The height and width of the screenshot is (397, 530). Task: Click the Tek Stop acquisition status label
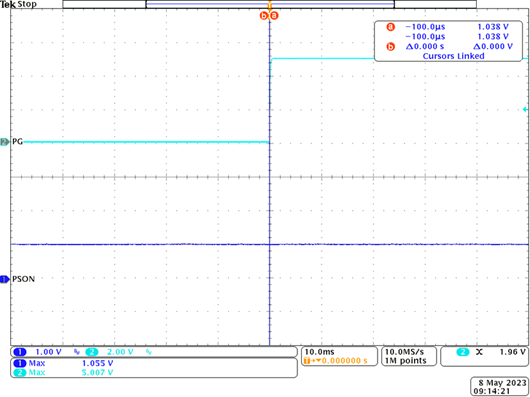[x=19, y=4]
